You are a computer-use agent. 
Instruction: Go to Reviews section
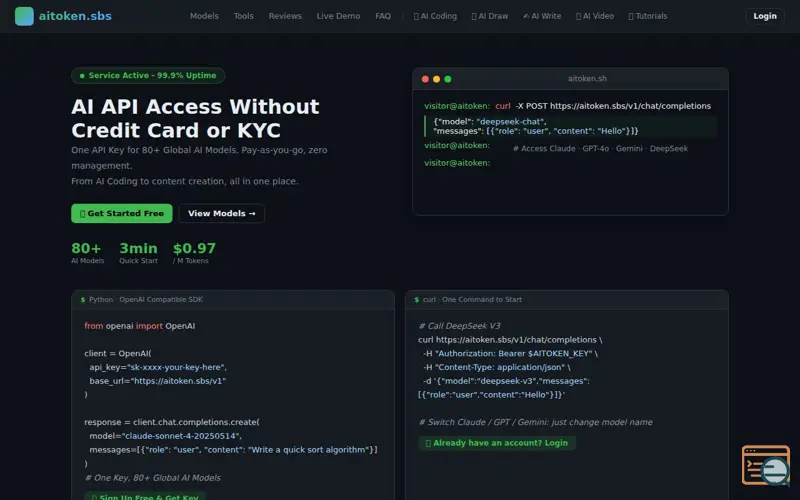coord(285,16)
